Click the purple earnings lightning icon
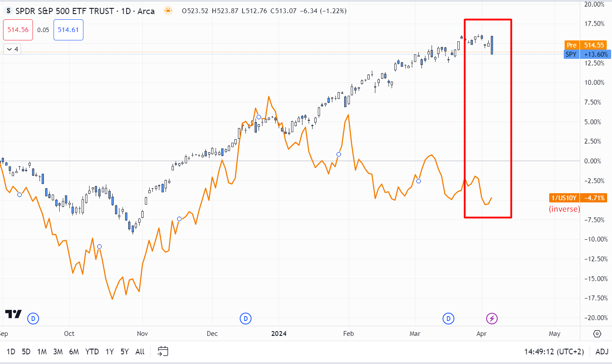This screenshot has height=364, width=612. click(x=492, y=318)
